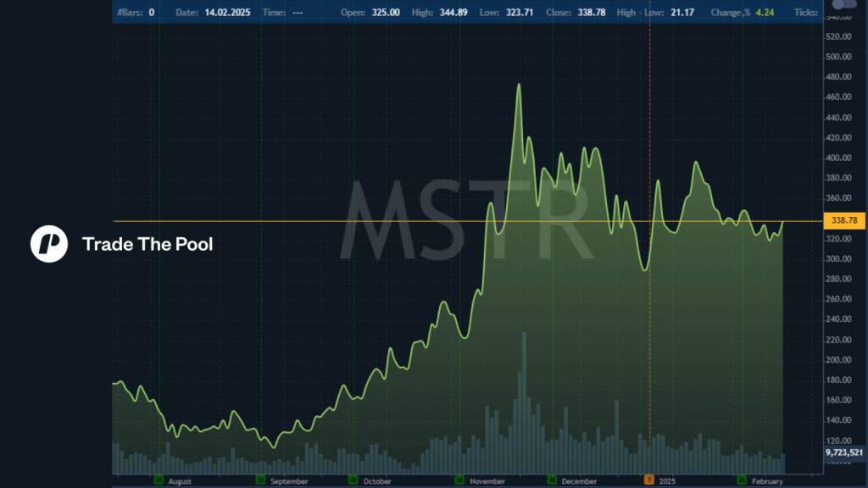Click the 400.00 price axis label

pos(837,158)
